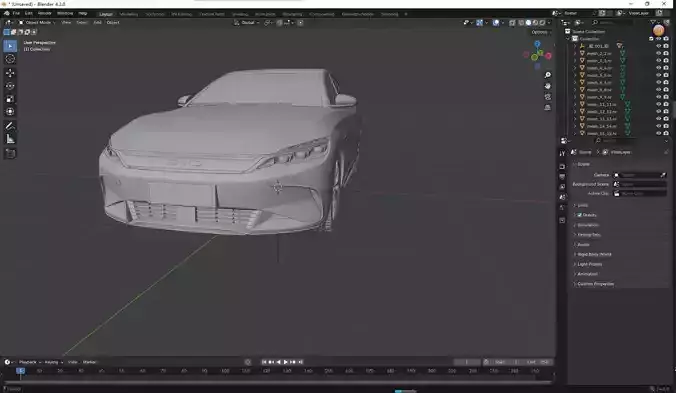
Task: Open the Object Mode dropdown
Action: [37, 22]
